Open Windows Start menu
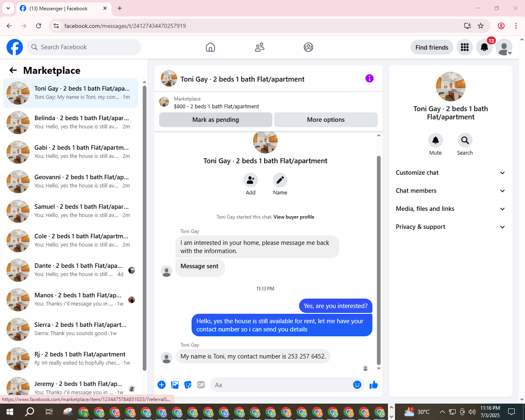 10,412
